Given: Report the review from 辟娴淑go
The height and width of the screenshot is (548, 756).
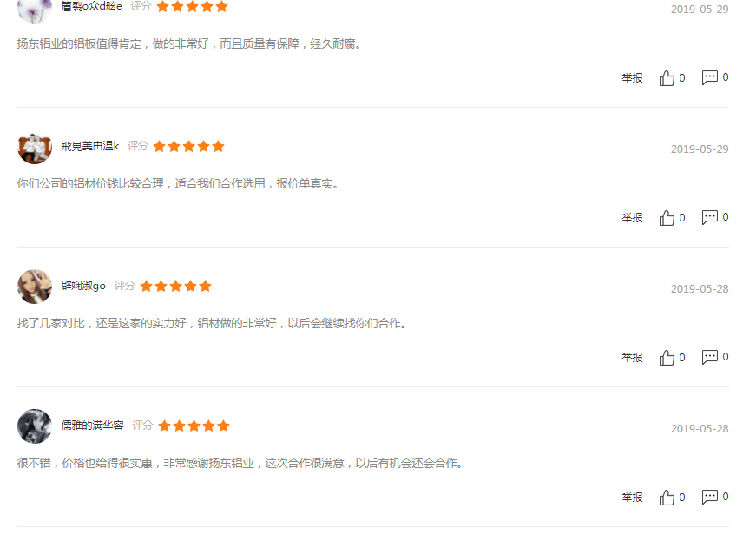Looking at the screenshot, I should coord(632,358).
